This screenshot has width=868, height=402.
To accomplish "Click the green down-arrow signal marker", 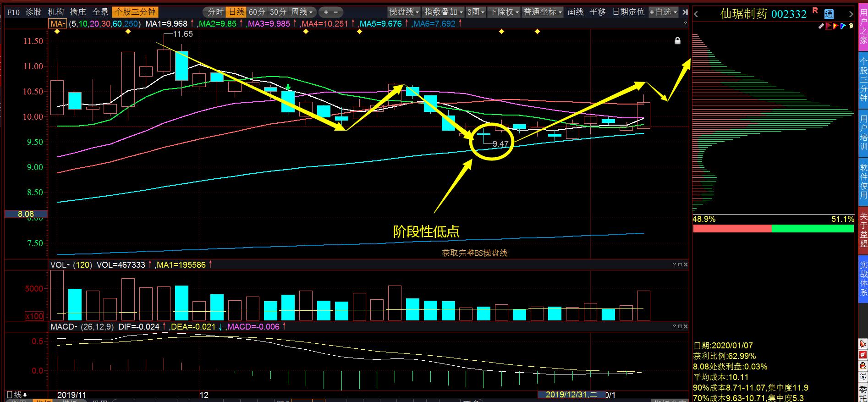I will (x=288, y=87).
